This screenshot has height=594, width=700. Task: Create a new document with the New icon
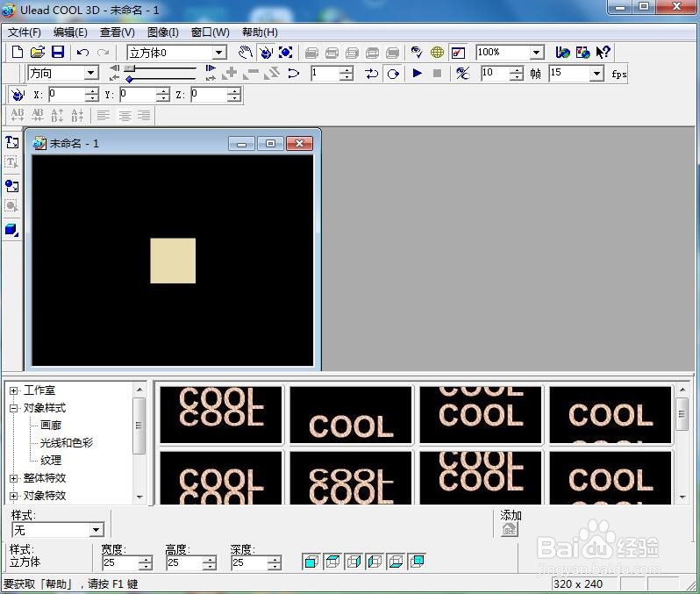(x=18, y=53)
